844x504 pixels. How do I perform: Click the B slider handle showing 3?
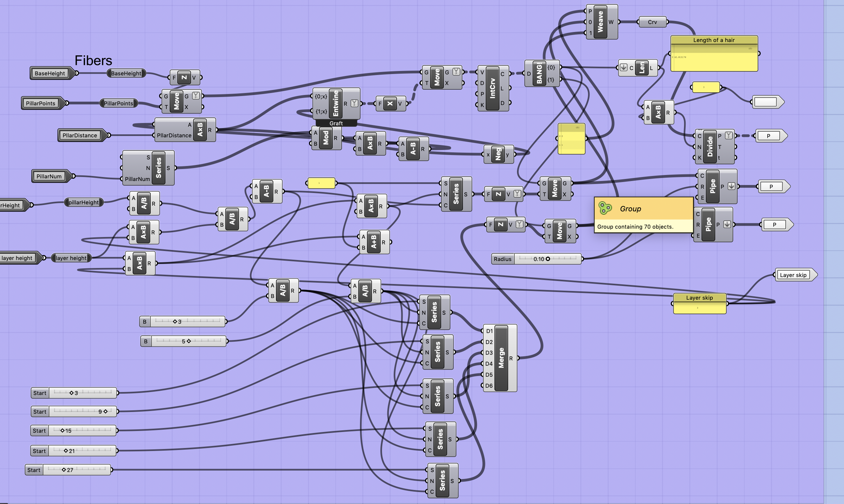[x=175, y=321]
